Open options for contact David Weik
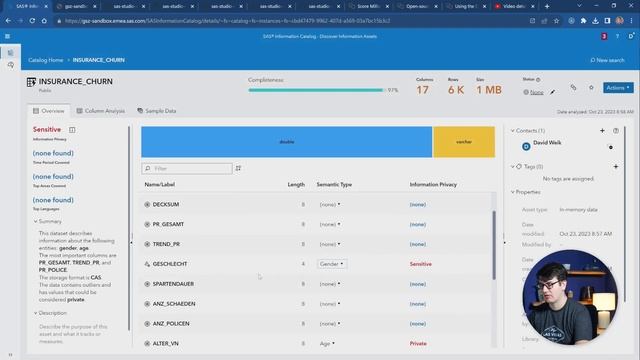Image resolution: width=640 pixels, height=360 pixels. click(611, 147)
